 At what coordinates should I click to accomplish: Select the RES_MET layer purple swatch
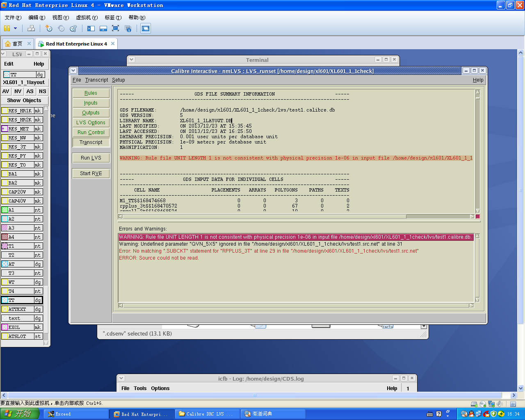(x=5, y=129)
